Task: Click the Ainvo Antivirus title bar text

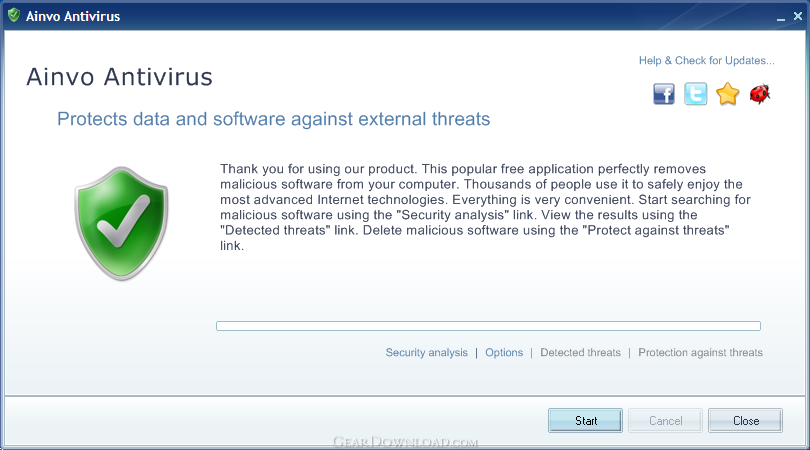Action: click(73, 17)
